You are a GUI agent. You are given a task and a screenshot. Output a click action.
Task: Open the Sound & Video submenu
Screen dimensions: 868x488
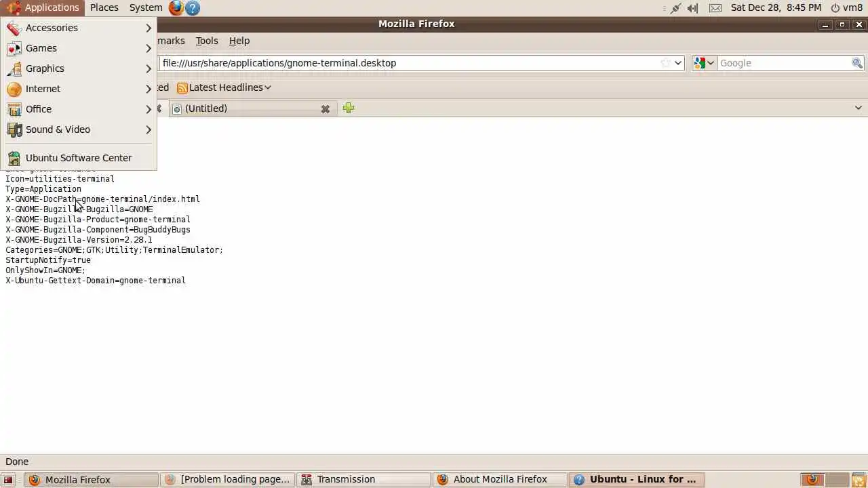[x=79, y=129]
